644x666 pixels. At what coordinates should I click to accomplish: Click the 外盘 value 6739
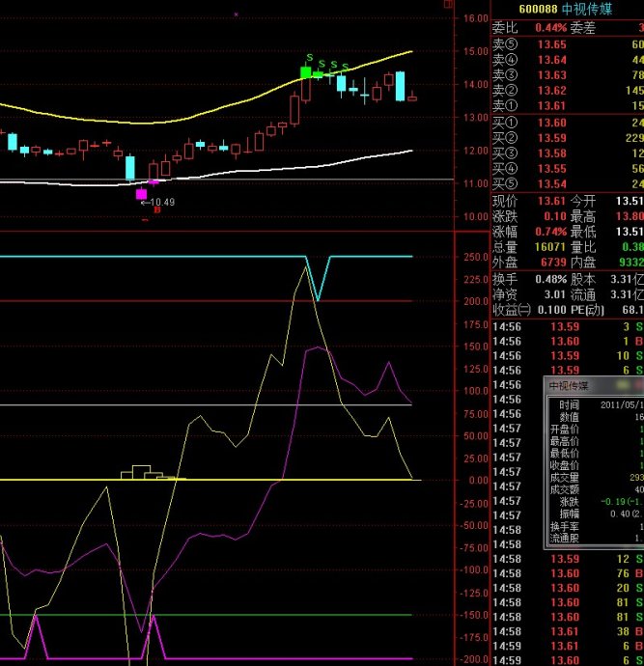click(x=553, y=263)
